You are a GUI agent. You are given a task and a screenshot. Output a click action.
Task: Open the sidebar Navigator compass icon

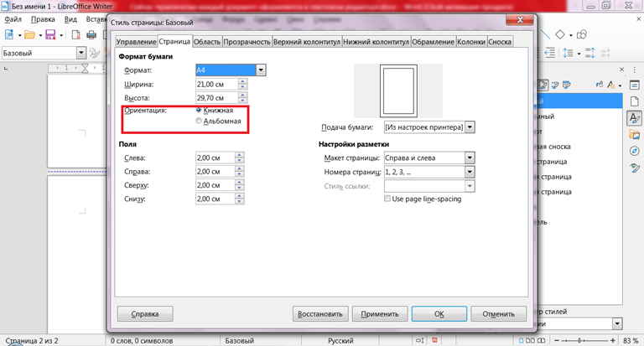pyautogui.click(x=635, y=151)
